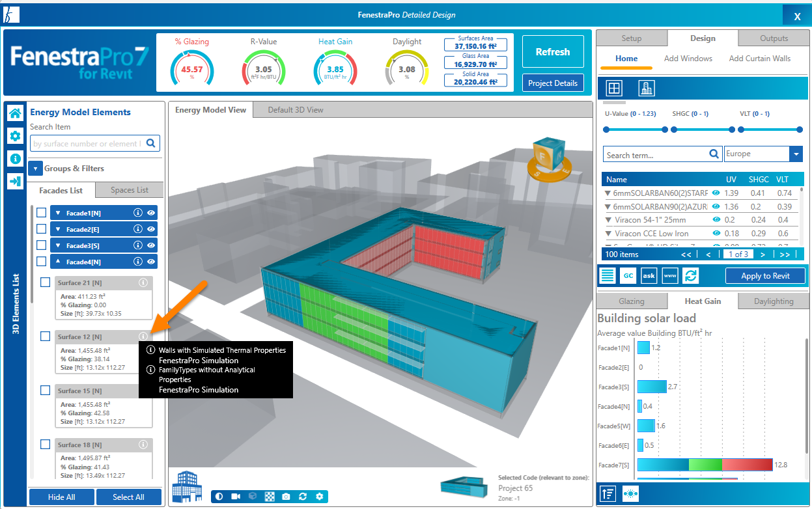Click the building icon below the 3D view
This screenshot has width=812, height=509.
coord(186,487)
